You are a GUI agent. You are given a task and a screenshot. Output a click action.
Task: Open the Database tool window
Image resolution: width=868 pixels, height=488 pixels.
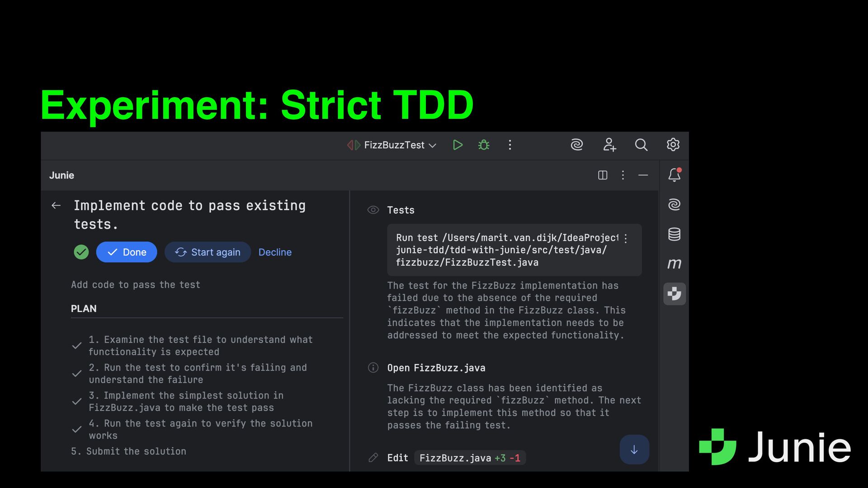coord(674,234)
